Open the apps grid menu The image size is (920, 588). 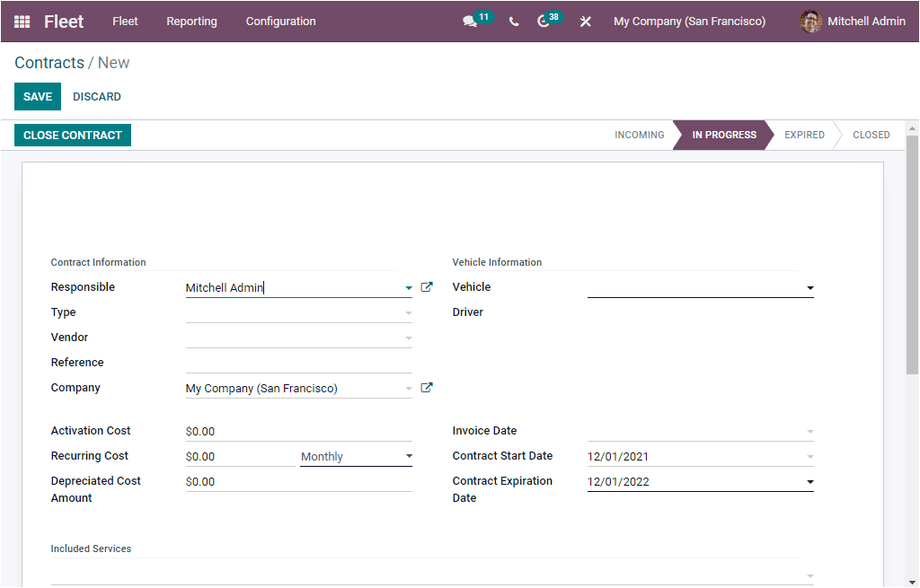(x=22, y=21)
